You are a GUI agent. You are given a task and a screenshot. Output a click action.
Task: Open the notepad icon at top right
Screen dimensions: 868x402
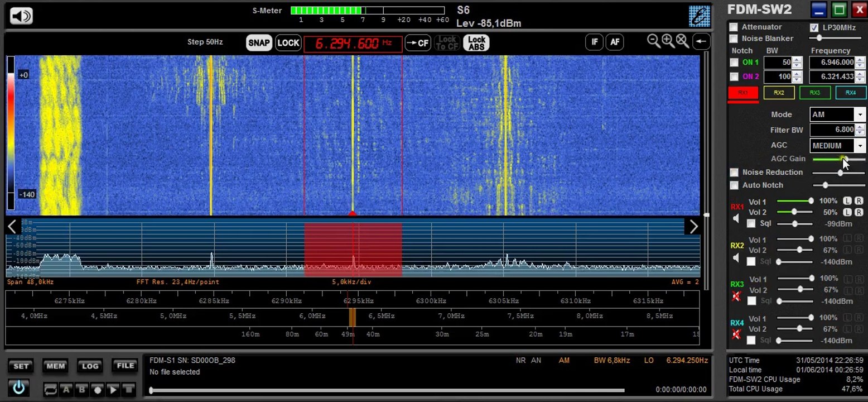point(700,16)
